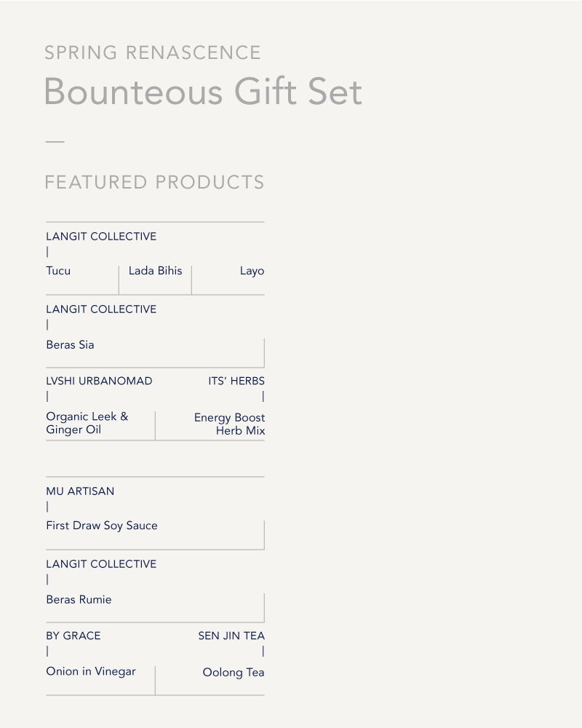Click the LVSHI URBANOMAD brand label
Screen dimensions: 582x728
(x=99, y=381)
